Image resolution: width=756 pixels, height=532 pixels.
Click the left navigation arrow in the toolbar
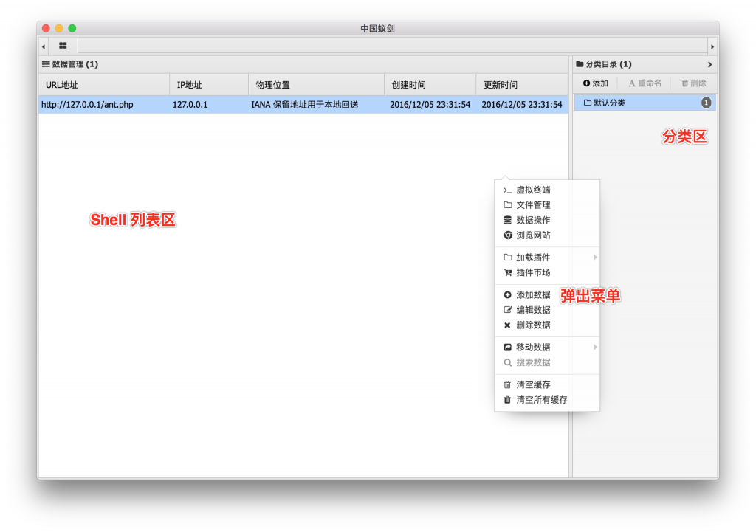(x=43, y=45)
